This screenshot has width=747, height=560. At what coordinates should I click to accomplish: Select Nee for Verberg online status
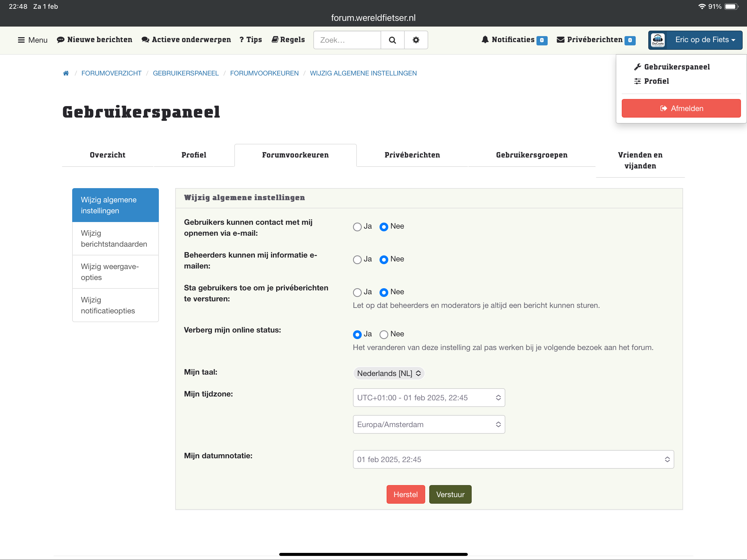[384, 334]
